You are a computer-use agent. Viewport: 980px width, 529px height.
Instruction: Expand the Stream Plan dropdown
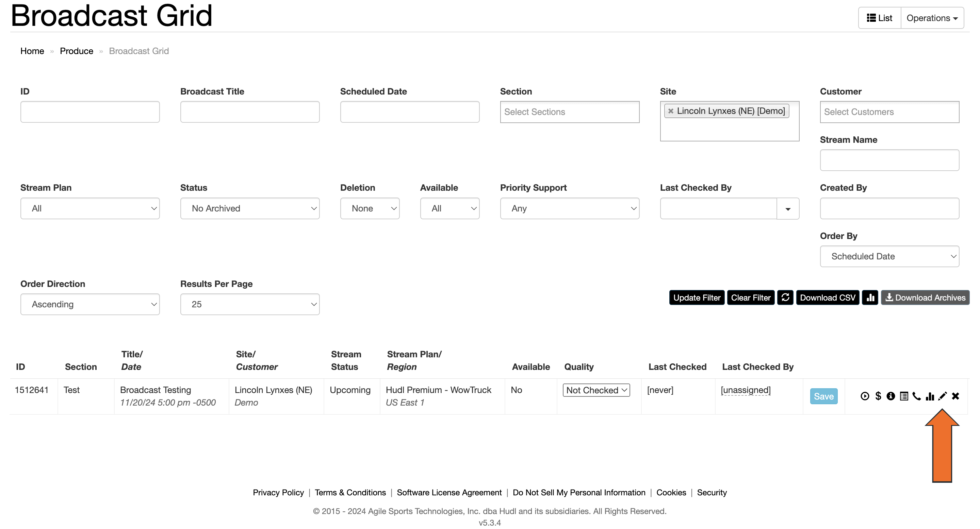click(x=90, y=208)
